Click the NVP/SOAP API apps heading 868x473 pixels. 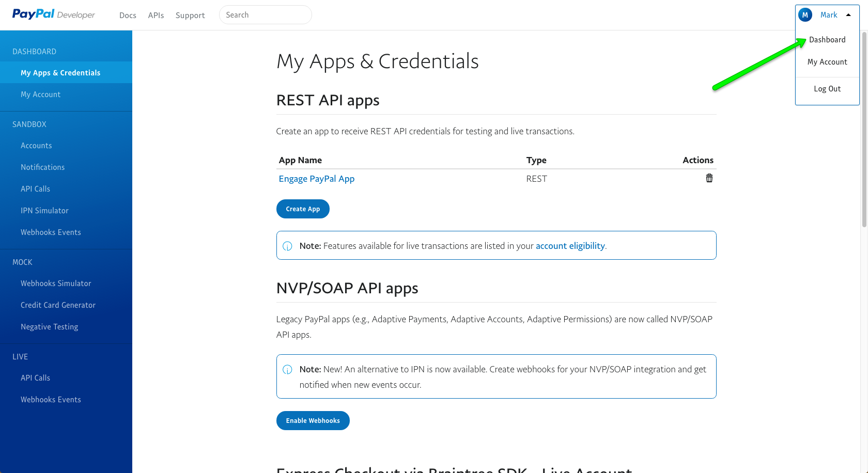(347, 288)
